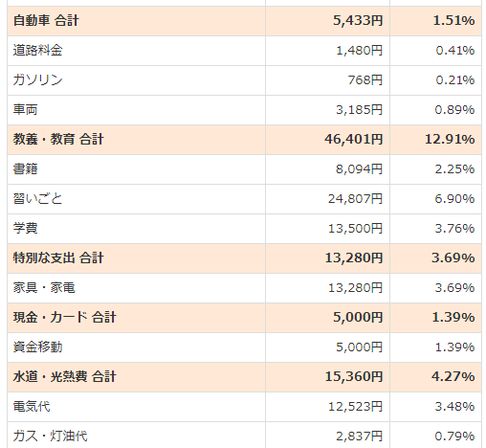Select the 教養・教育 合計 header row
This screenshot has height=448, width=486.
244,140
